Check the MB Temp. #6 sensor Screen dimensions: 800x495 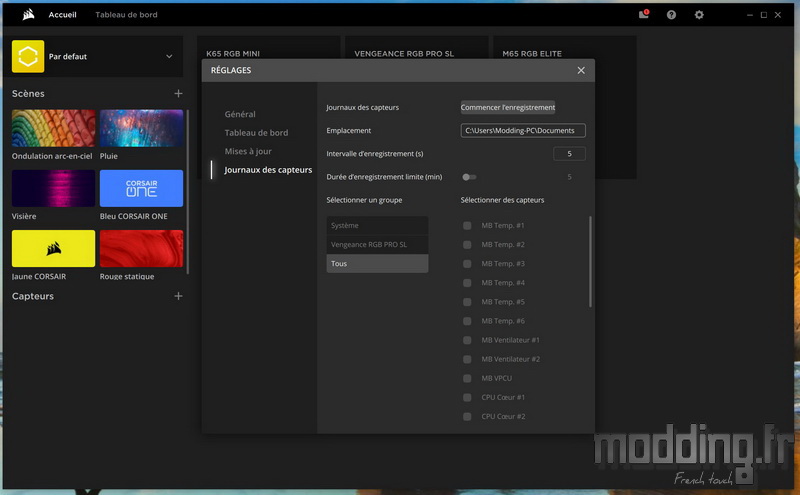467,321
